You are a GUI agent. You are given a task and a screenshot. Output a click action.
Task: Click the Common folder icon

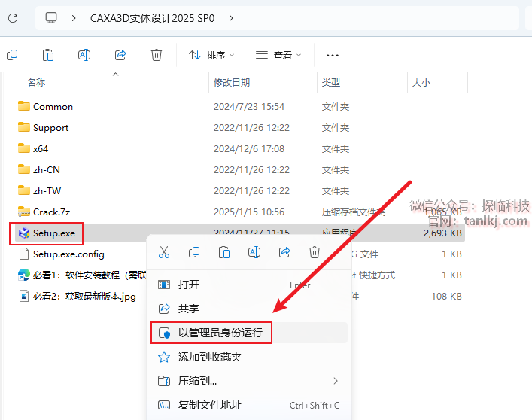pos(24,106)
